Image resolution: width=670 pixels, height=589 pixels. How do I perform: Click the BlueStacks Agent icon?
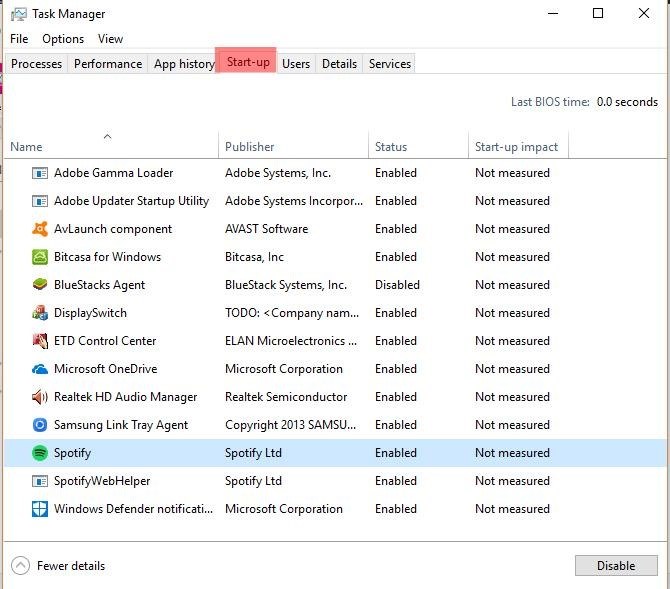[x=40, y=285]
